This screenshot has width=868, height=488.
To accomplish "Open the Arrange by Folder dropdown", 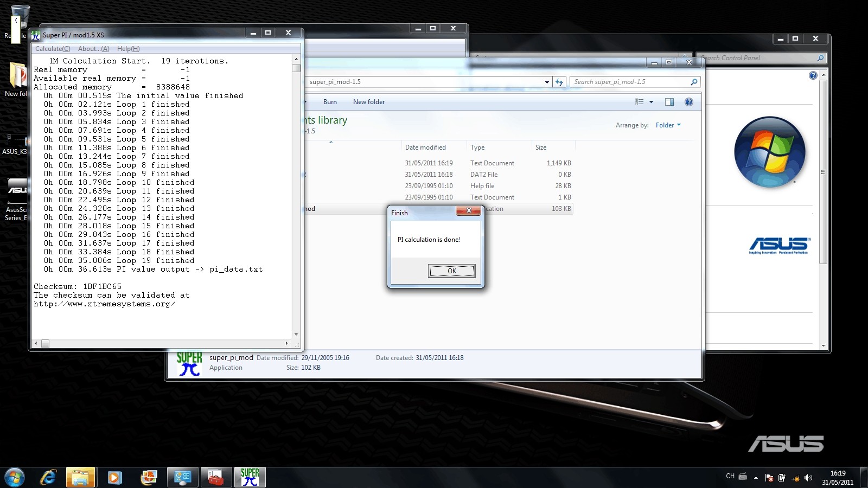I will (x=668, y=125).
